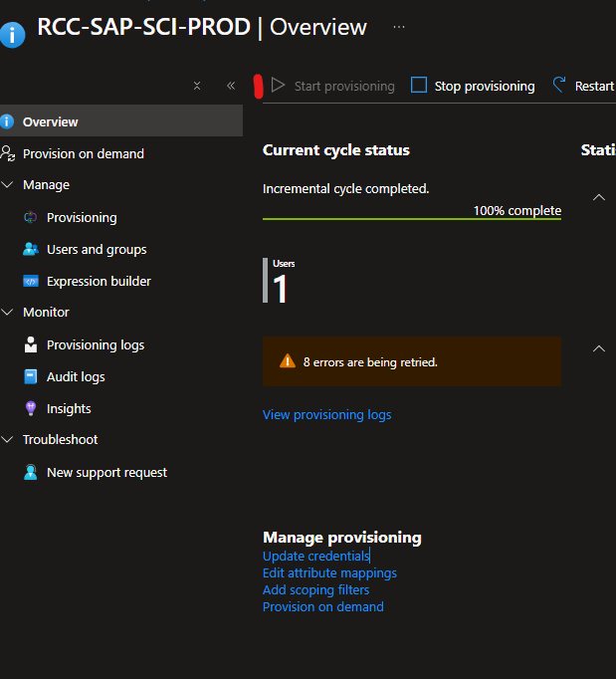The width and height of the screenshot is (616, 679).
Task: Click the Current cycle status heading
Action: pyautogui.click(x=336, y=150)
